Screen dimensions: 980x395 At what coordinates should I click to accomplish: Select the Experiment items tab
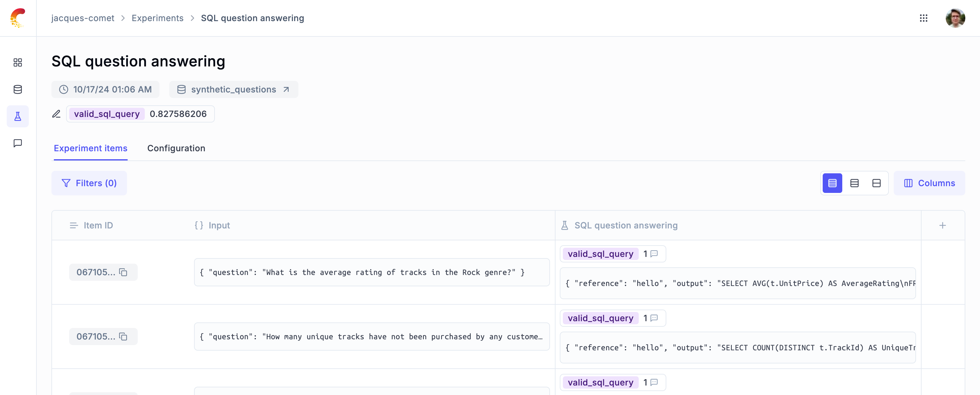(x=90, y=148)
